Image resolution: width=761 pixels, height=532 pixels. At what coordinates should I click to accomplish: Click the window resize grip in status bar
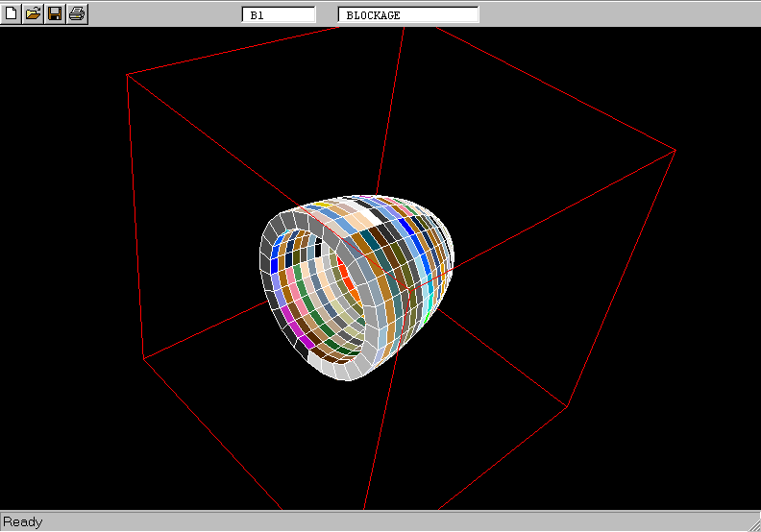point(752,523)
